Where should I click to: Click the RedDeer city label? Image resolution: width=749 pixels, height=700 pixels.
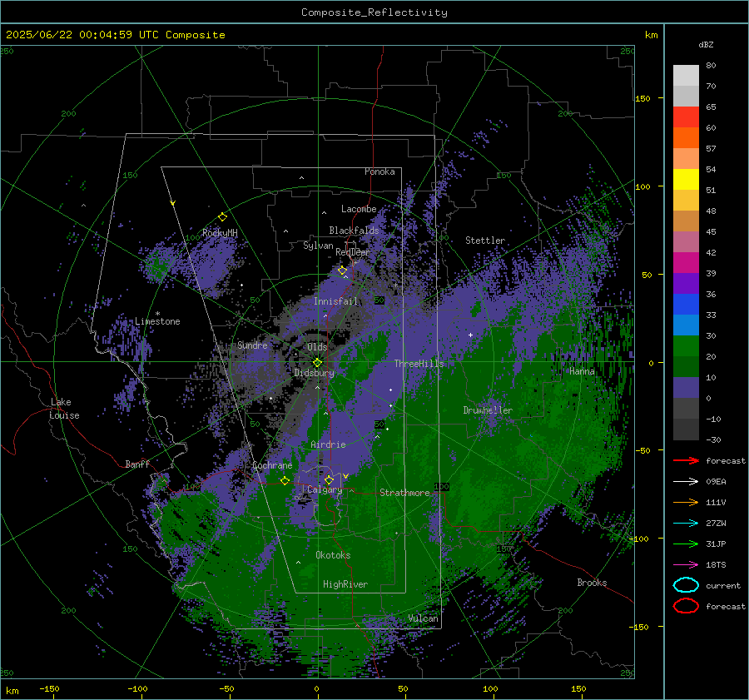(353, 252)
